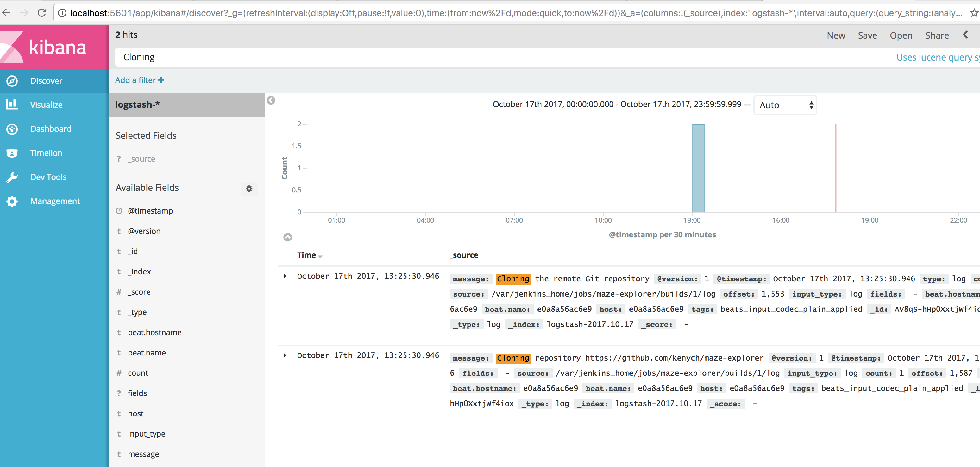This screenshot has width=980, height=467.
Task: Open the Auto interval dropdown
Action: 785,105
